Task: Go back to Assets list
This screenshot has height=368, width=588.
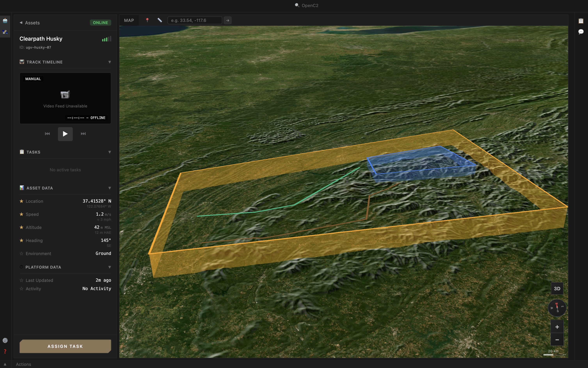Action: click(30, 23)
